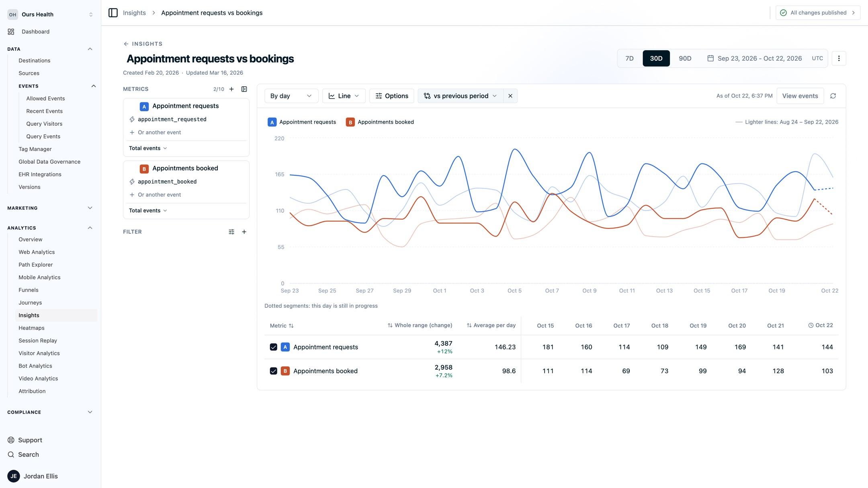Open Session Replay in the sidebar
868x488 pixels.
pos(38,341)
